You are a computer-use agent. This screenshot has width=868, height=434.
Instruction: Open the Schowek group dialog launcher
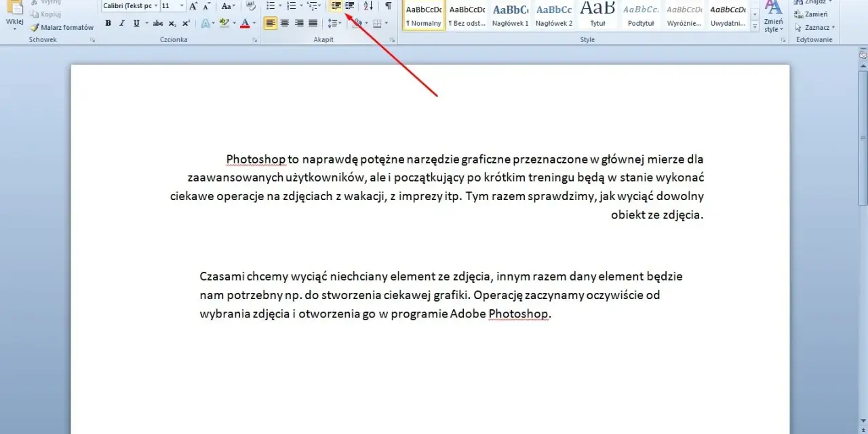pyautogui.click(x=92, y=40)
